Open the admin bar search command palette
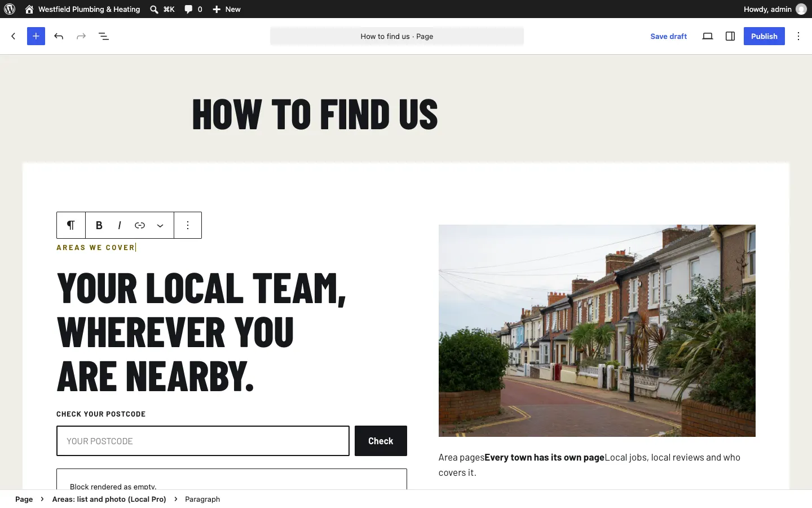Image resolution: width=812 pixels, height=508 pixels. click(162, 9)
